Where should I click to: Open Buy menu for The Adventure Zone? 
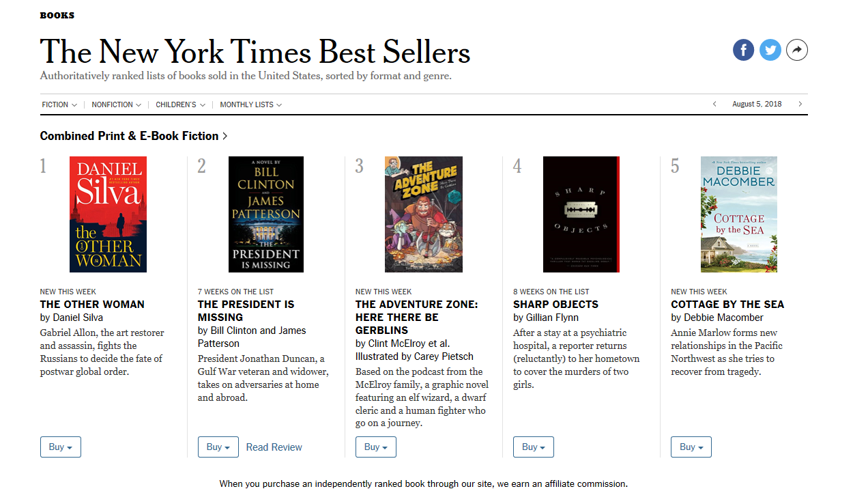[x=376, y=447]
